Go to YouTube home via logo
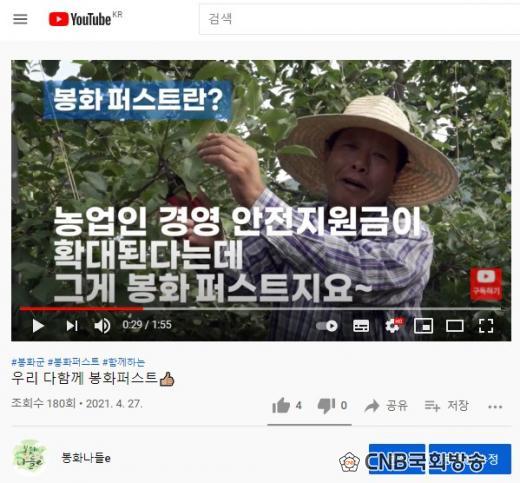This screenshot has height=483, width=520. pyautogui.click(x=80, y=19)
